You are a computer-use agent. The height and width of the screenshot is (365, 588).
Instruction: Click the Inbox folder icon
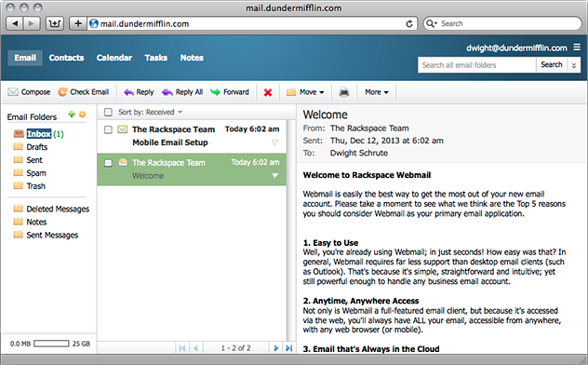(19, 133)
